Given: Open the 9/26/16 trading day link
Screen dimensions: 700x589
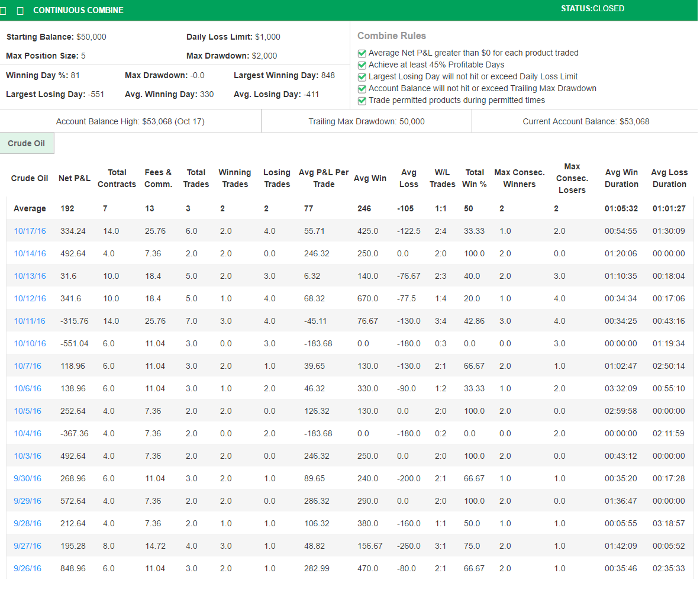Looking at the screenshot, I should tap(28, 568).
